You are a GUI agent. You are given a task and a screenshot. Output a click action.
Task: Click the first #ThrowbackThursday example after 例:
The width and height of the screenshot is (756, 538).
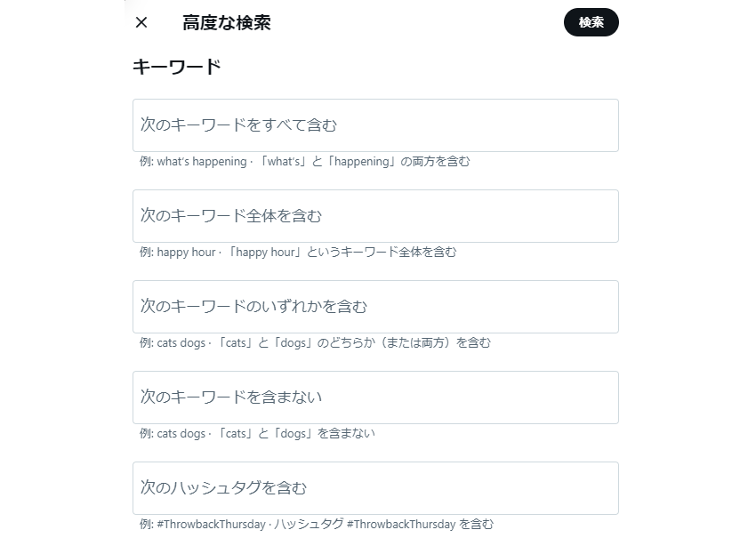click(211, 524)
